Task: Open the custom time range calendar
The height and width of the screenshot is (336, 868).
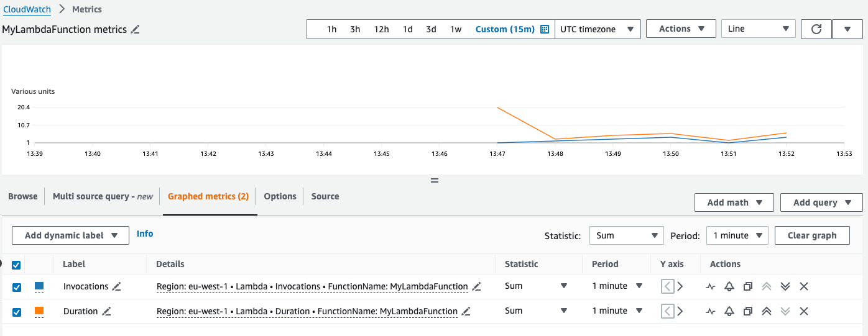Action: pyautogui.click(x=545, y=29)
